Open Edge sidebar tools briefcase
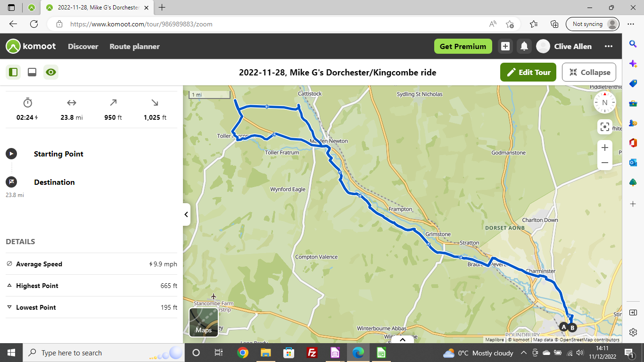 633,103
